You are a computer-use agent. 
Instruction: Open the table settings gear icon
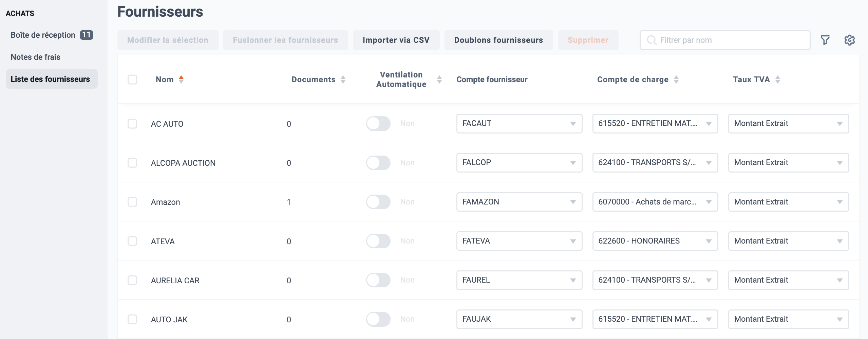(x=849, y=40)
